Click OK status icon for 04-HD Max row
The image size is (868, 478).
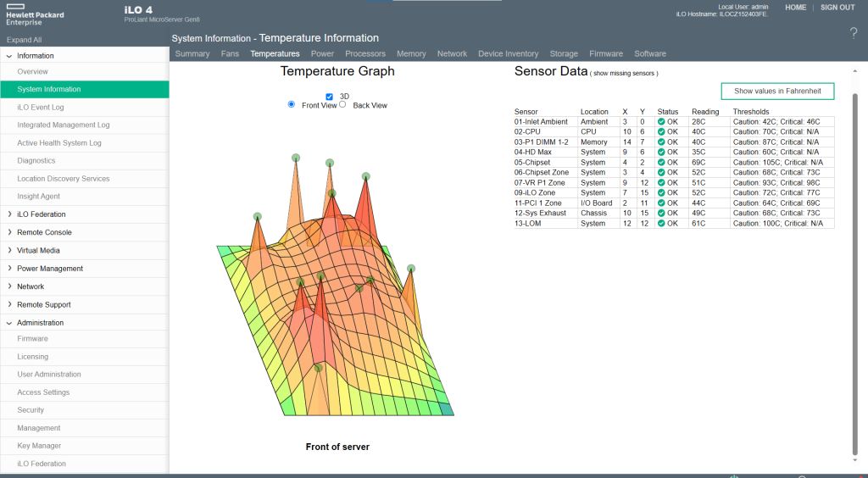coord(661,153)
